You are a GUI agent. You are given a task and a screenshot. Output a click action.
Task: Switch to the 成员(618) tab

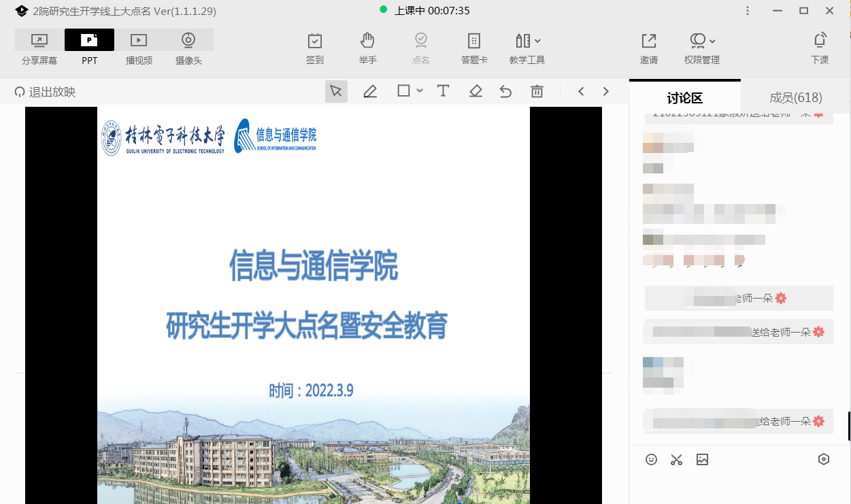coord(795,97)
